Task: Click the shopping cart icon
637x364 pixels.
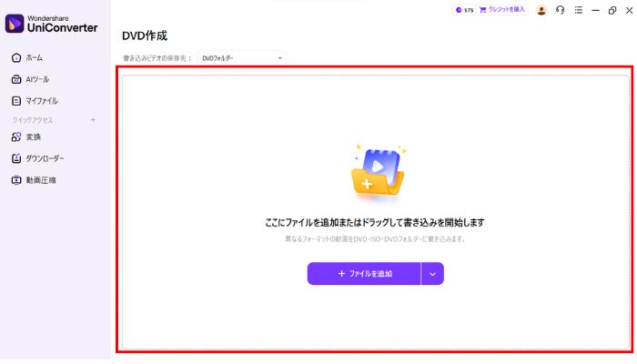Action: [482, 10]
